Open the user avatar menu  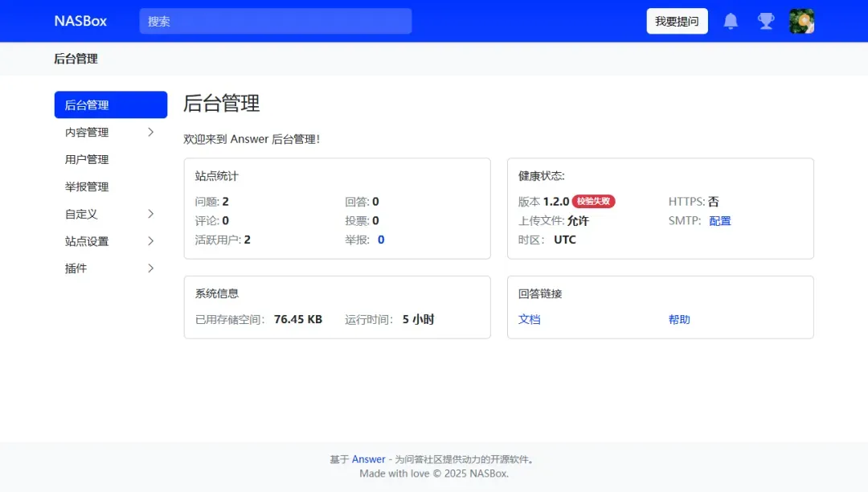(x=801, y=22)
